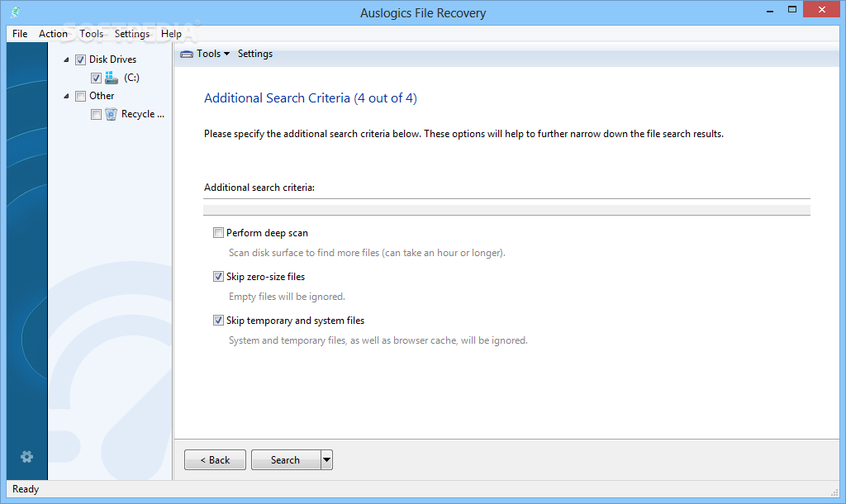Screen dimensions: 846x504
Task: Open the Action menu
Action: tap(53, 33)
